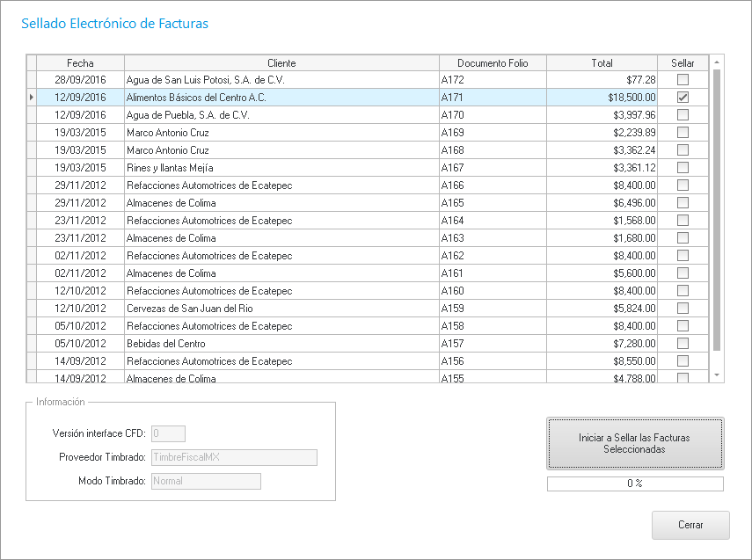752x560 pixels.
Task: Click the Modo Timbrado field
Action: 206,481
